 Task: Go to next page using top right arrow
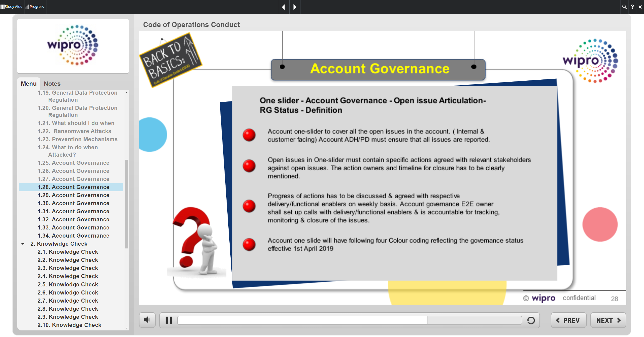click(x=295, y=7)
